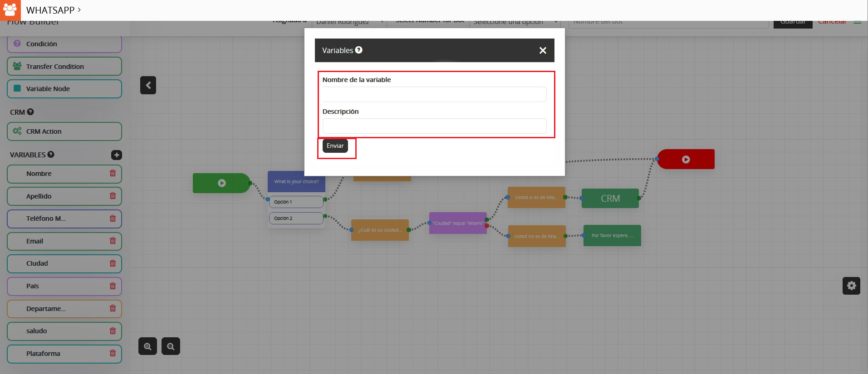868x374 pixels.
Task: Click the zoom in magnifier button
Action: pyautogui.click(x=147, y=346)
